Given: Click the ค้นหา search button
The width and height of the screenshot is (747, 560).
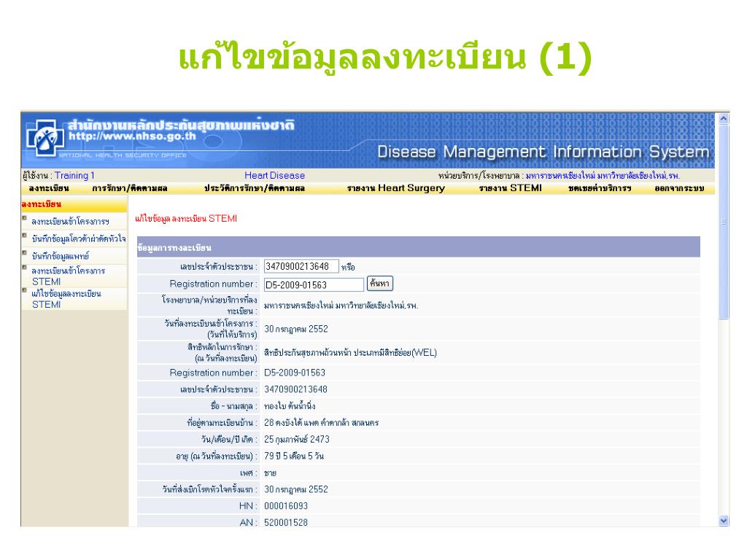Looking at the screenshot, I should pyautogui.click(x=379, y=284).
